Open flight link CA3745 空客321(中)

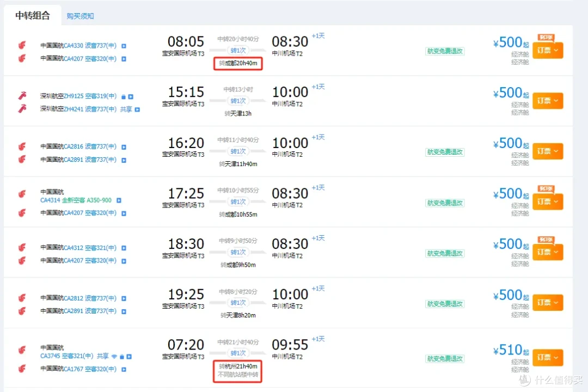pyautogui.click(x=67, y=356)
